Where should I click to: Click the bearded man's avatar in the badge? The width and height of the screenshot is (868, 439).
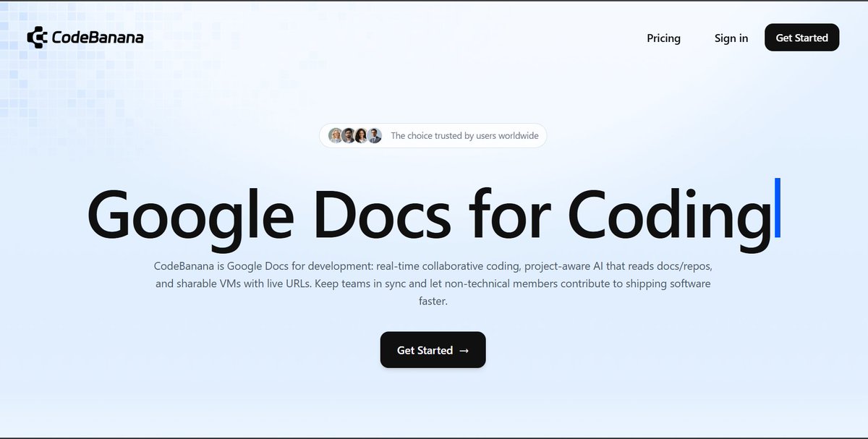(x=348, y=135)
